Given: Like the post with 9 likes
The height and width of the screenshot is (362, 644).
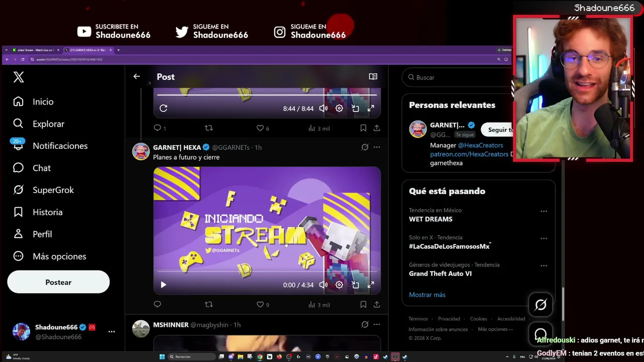Looking at the screenshot, I should pyautogui.click(x=263, y=304).
